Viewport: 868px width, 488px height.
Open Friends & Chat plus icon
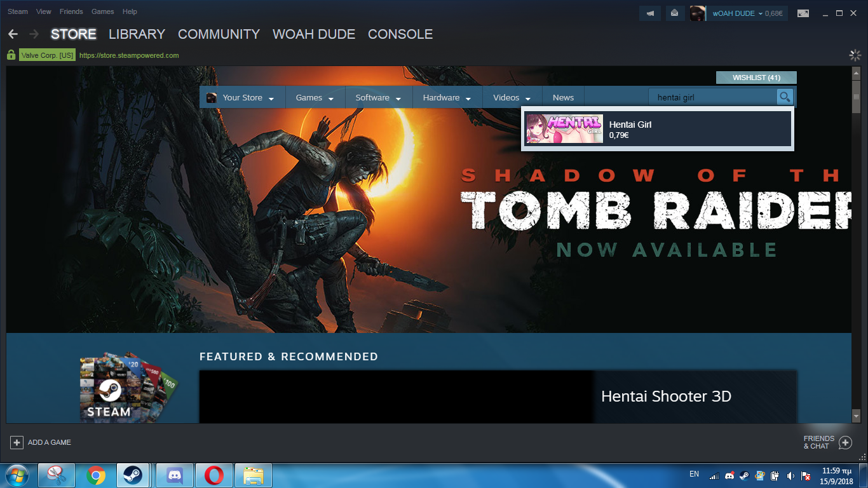845,442
